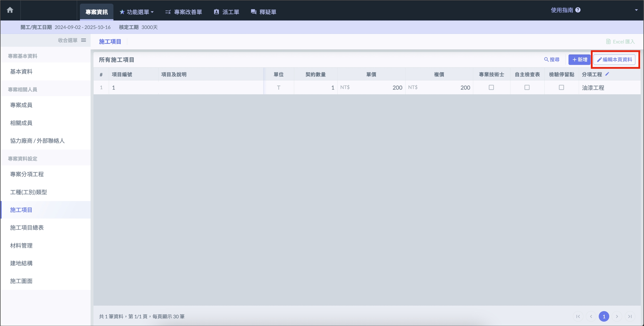Click next page chevron in pagination

617,316
